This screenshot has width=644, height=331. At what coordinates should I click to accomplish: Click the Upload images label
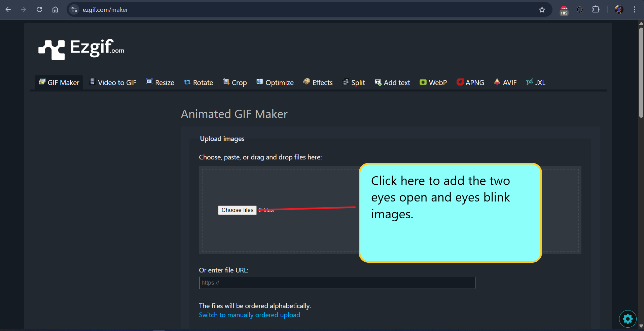coord(222,139)
